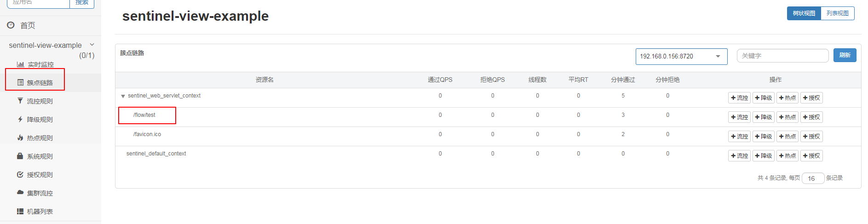868x224 pixels.
Task: Open 热点规则 menu item
Action: coord(40,138)
